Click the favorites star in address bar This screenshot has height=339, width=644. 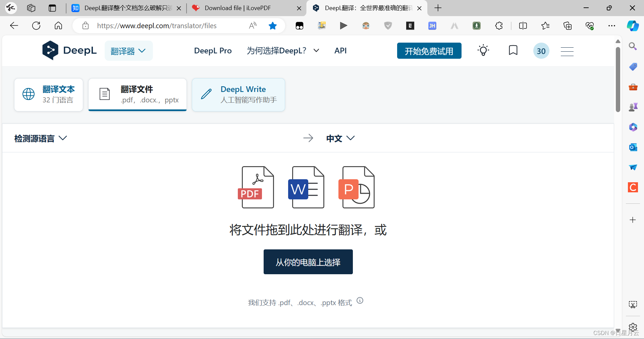[x=273, y=26]
